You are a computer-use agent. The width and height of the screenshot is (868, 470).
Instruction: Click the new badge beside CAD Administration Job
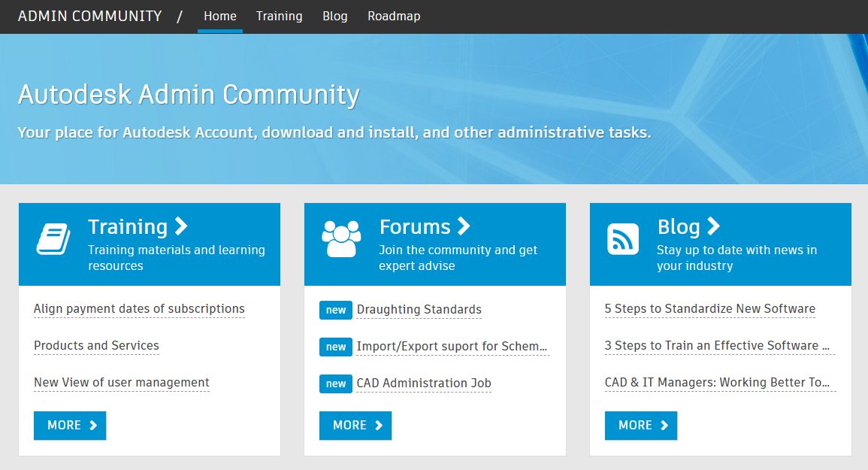(x=335, y=384)
